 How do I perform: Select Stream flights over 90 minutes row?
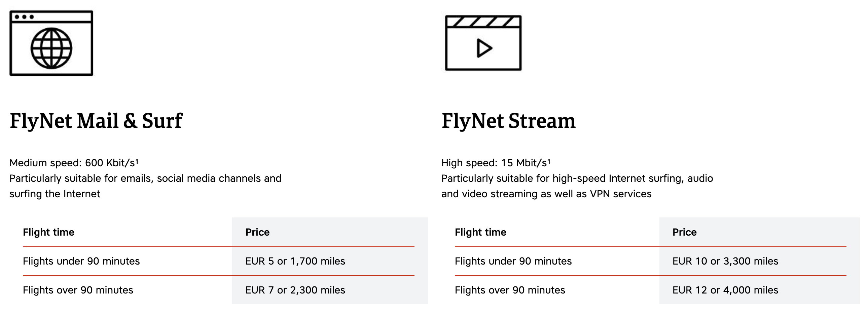coord(510,290)
